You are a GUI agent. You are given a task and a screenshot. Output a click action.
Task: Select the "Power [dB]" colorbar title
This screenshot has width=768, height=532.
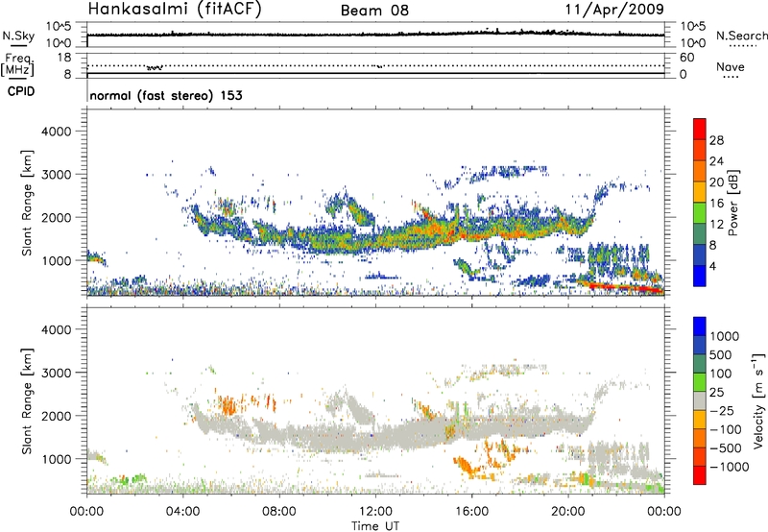[x=732, y=203]
